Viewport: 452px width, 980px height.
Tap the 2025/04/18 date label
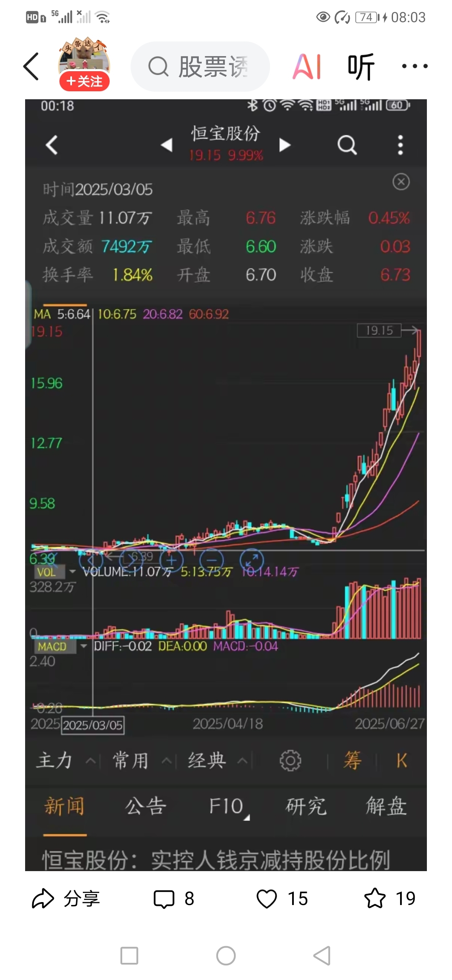[x=228, y=724]
